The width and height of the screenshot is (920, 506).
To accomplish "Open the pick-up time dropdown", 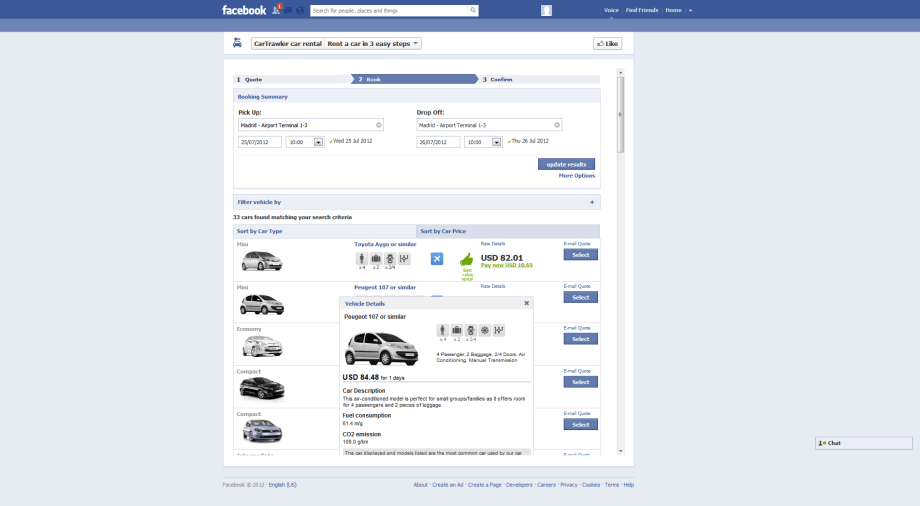I will (318, 142).
